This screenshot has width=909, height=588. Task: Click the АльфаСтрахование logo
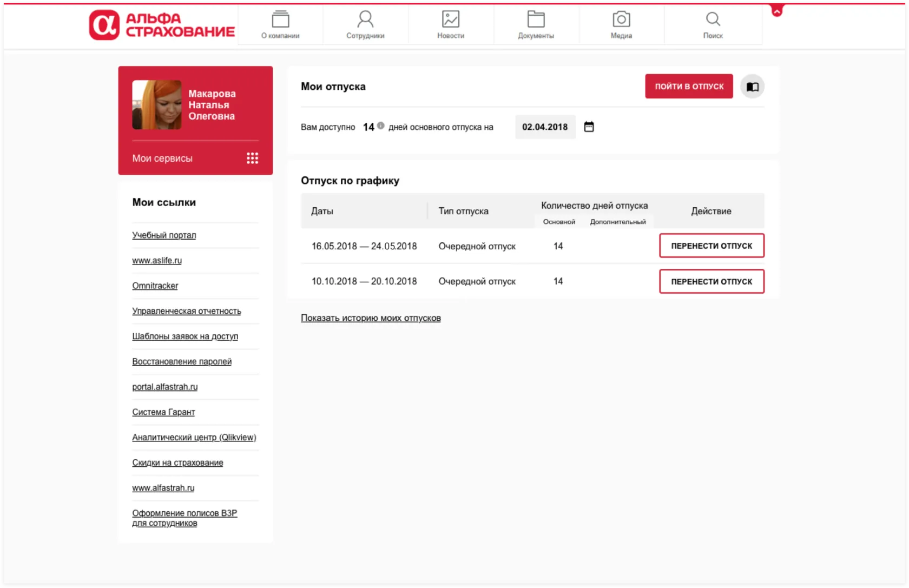[162, 25]
